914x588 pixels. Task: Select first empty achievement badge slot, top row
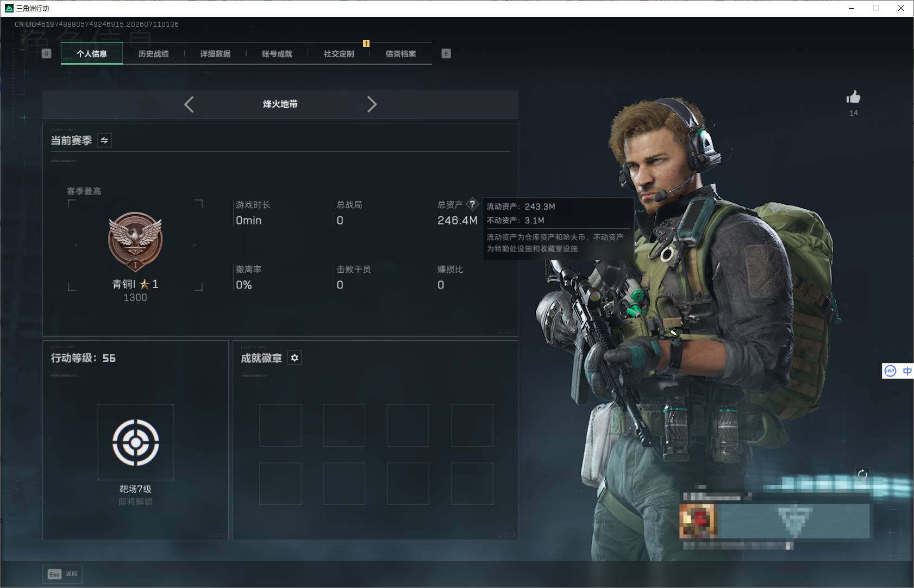click(x=280, y=425)
